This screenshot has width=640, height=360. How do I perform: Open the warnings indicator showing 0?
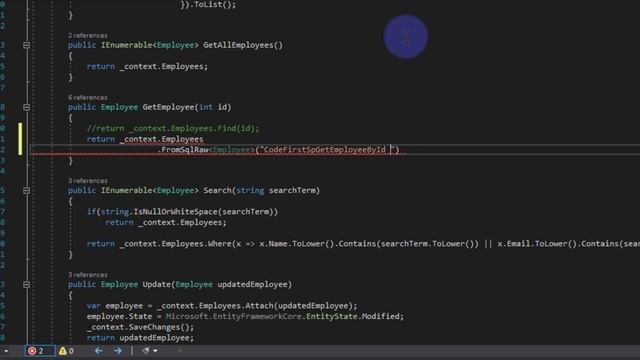pos(66,351)
